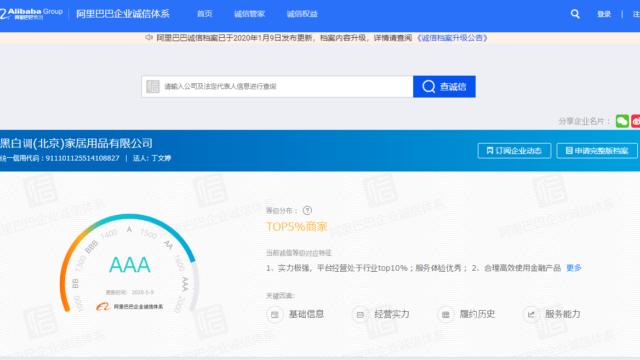Click the 履约历史 icon

(446, 315)
